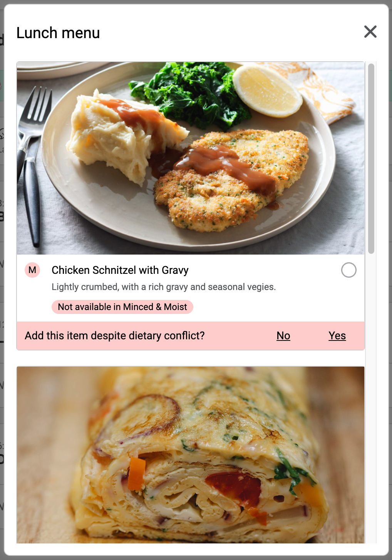Click the red M dietary badge

tap(32, 270)
